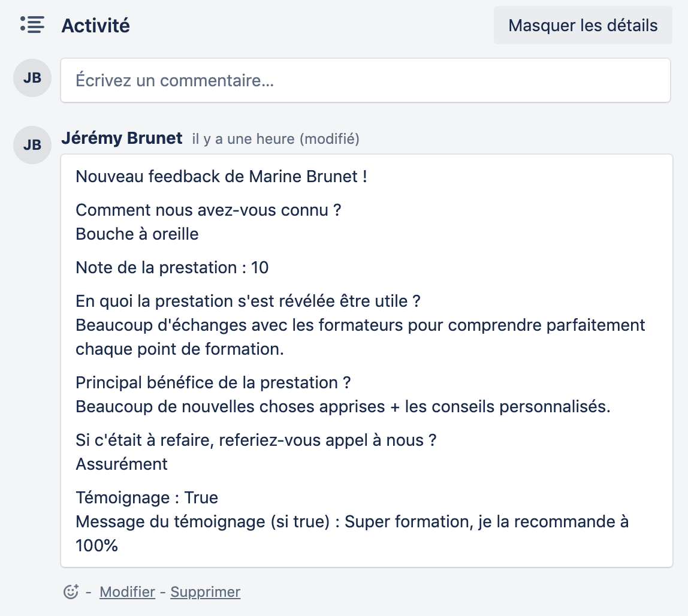Click the "Témoignage : True" line
Screen dimensions: 688x616
tap(147, 497)
